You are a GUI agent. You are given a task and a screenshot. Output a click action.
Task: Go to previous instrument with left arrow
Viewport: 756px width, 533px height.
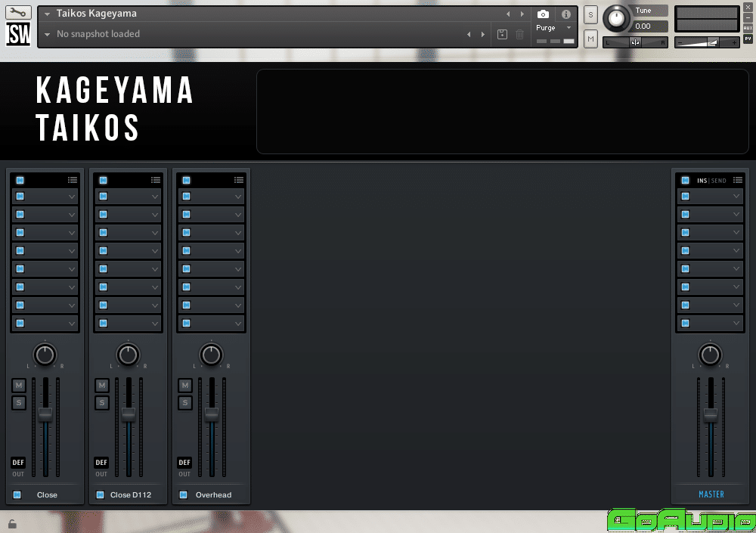[x=508, y=14]
